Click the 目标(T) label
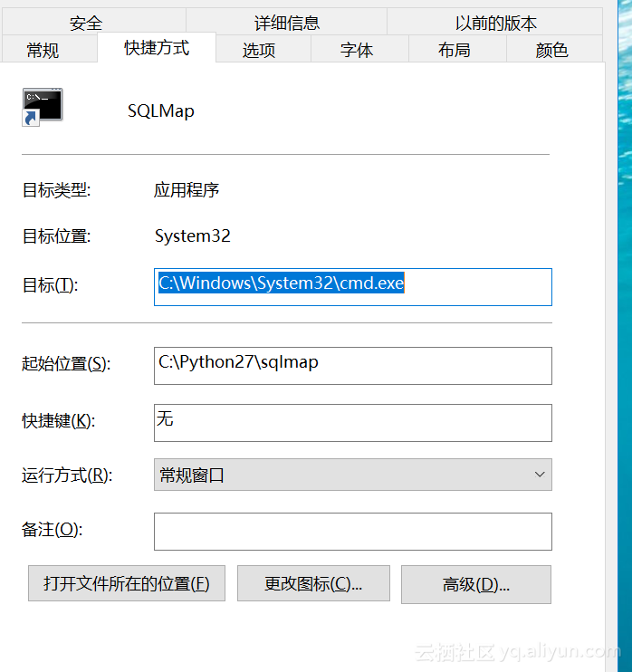The width and height of the screenshot is (632, 672). (x=51, y=285)
